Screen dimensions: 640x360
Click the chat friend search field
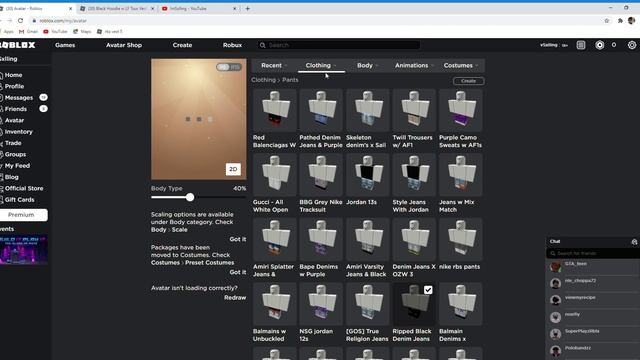point(593,253)
